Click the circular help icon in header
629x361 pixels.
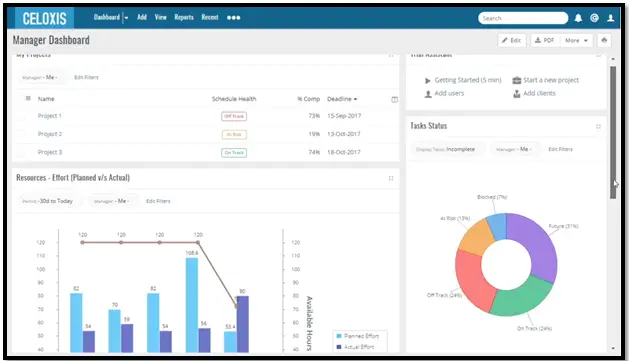[595, 18]
